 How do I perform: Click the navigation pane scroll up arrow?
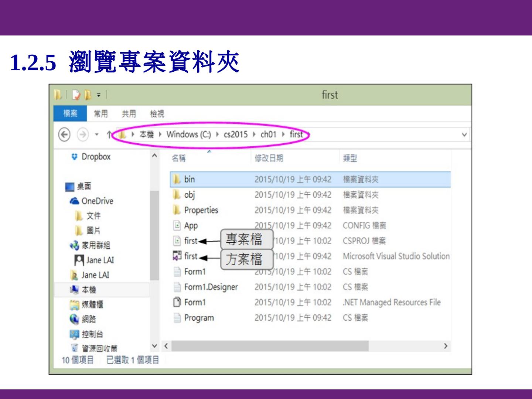pos(154,156)
